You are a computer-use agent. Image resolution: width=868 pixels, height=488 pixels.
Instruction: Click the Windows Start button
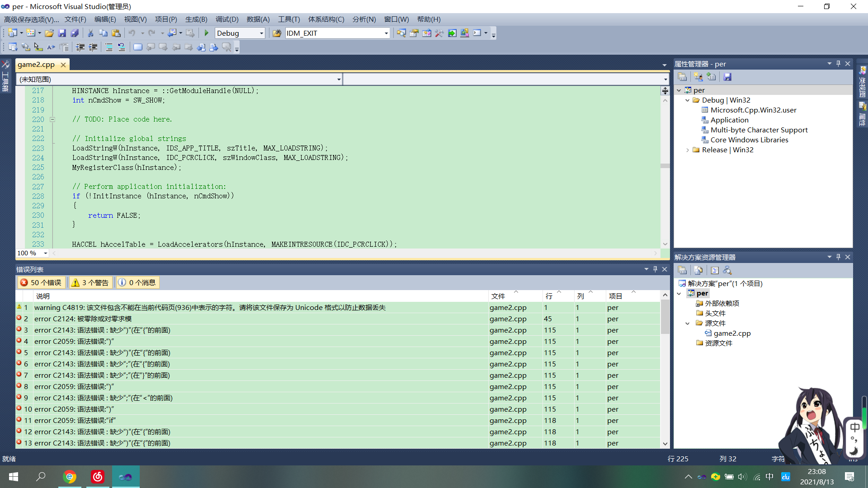tap(13, 477)
